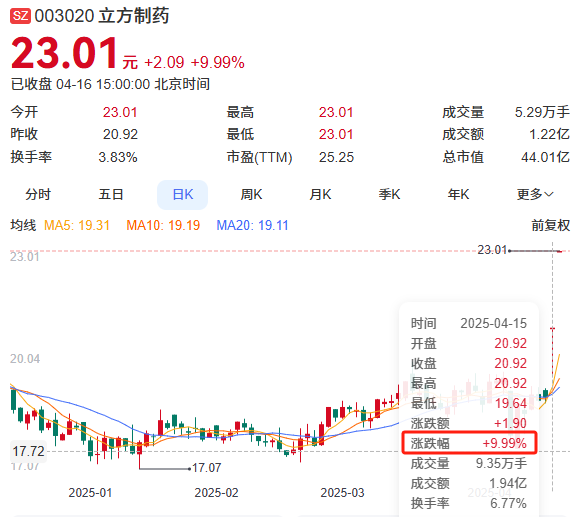Expand the 更多 dropdown
575x517 pixels.
(x=535, y=194)
